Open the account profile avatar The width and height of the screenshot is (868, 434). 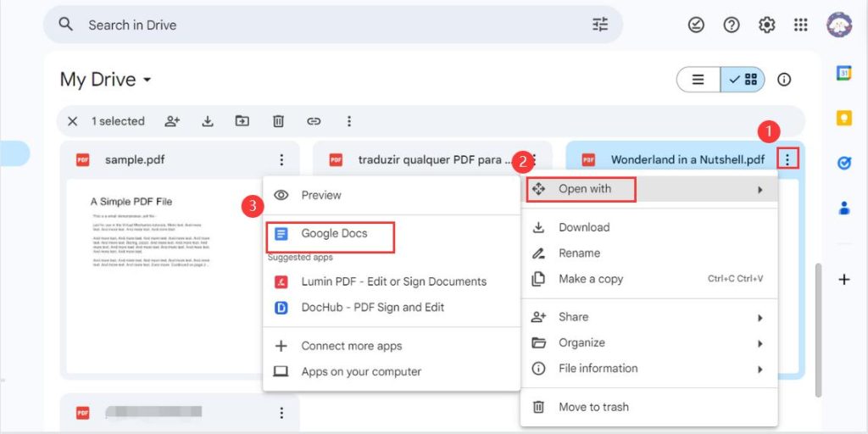point(839,25)
